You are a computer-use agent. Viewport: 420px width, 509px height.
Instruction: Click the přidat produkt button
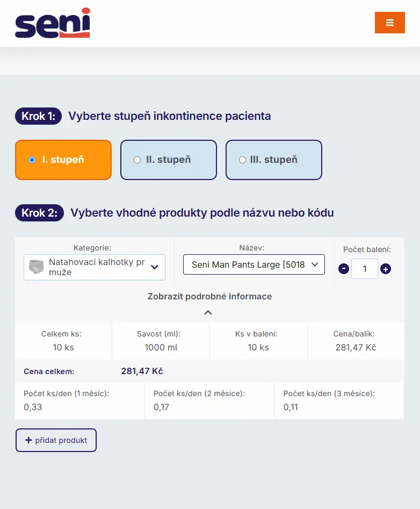56,440
